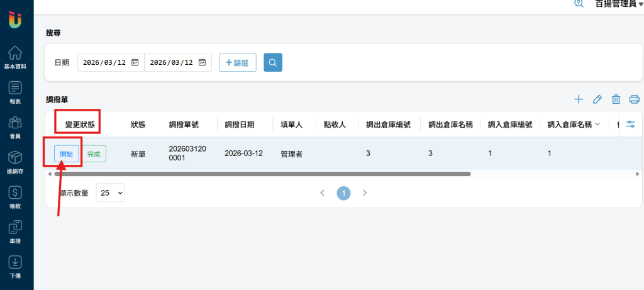This screenshot has width=644, height=290.
Task: Click the blue search magnifier button
Action: 273,62
